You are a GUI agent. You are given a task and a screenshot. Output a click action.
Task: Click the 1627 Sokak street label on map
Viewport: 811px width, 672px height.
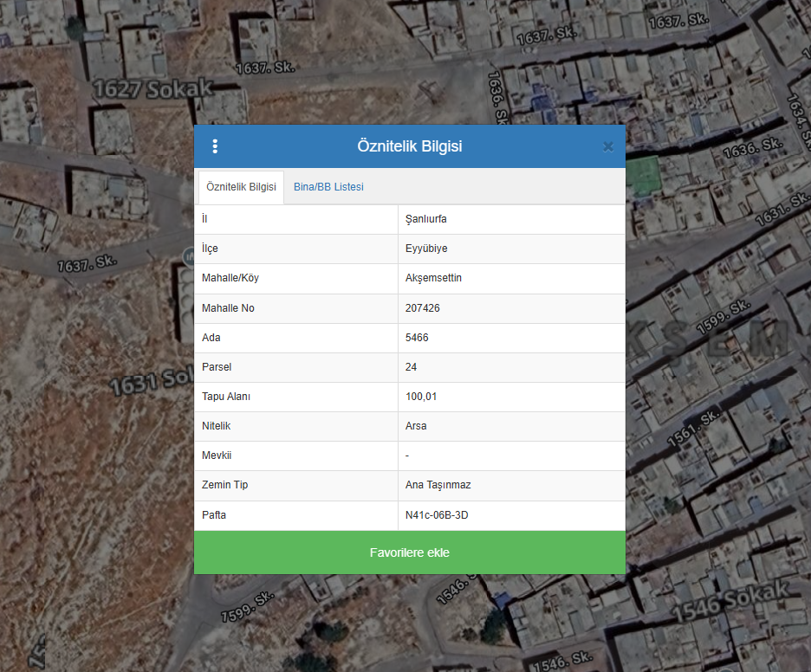(x=152, y=88)
